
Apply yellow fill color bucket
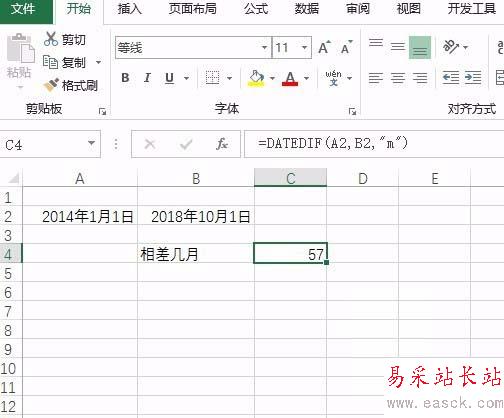(256, 78)
